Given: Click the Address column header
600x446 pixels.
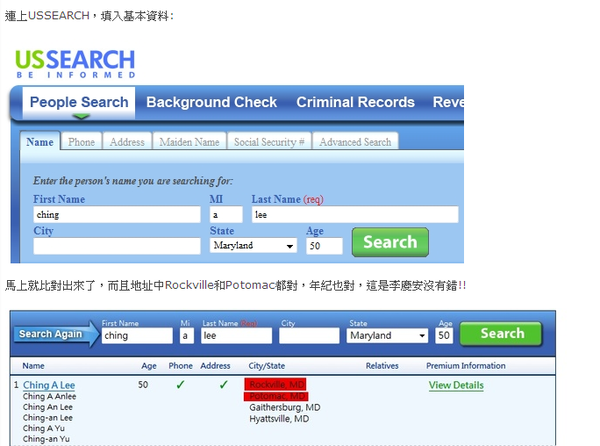Looking at the screenshot, I should click(x=215, y=366).
